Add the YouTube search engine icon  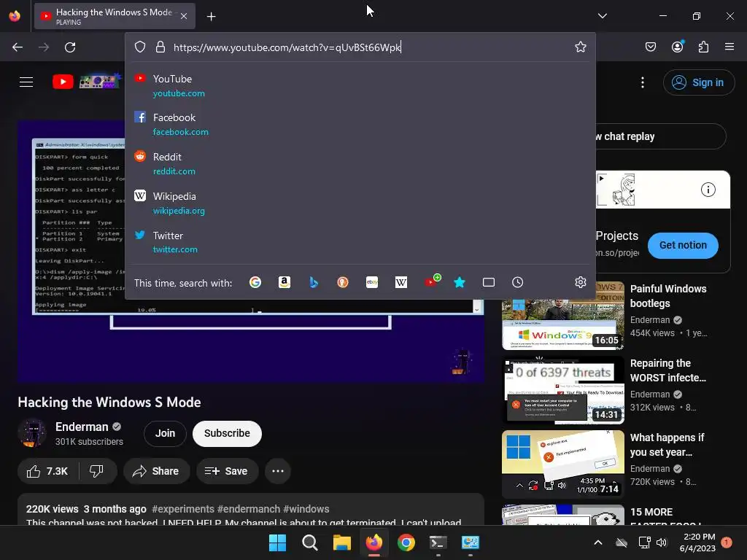coord(432,281)
